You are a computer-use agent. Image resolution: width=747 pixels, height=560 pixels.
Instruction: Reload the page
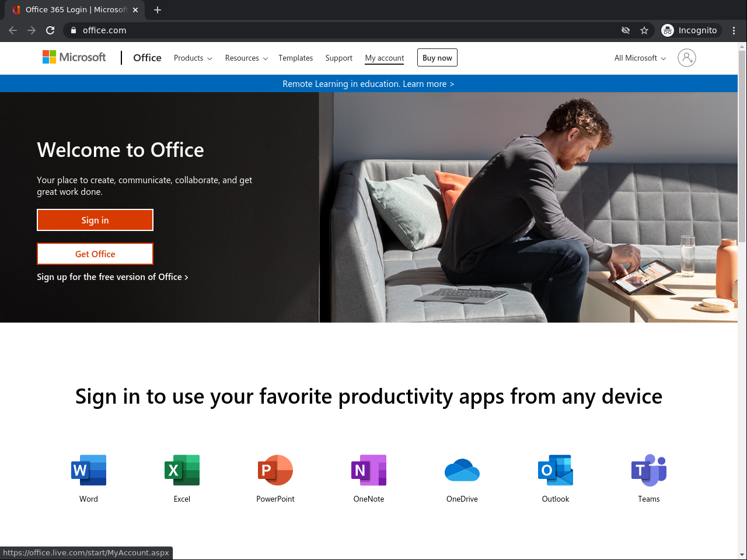click(x=50, y=30)
